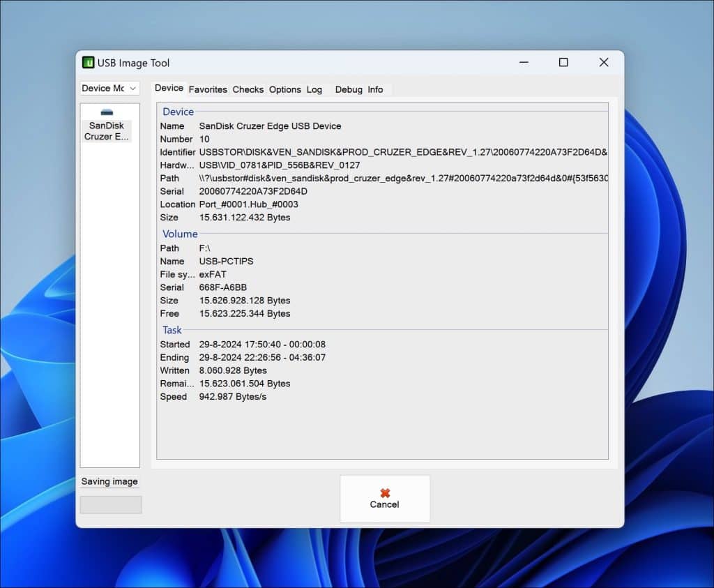This screenshot has width=714, height=588.
Task: Switch to the Options tab
Action: coord(284,90)
